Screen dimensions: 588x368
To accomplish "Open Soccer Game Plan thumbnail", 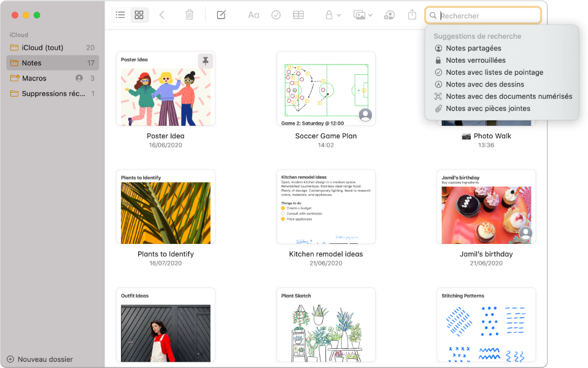I will point(326,88).
